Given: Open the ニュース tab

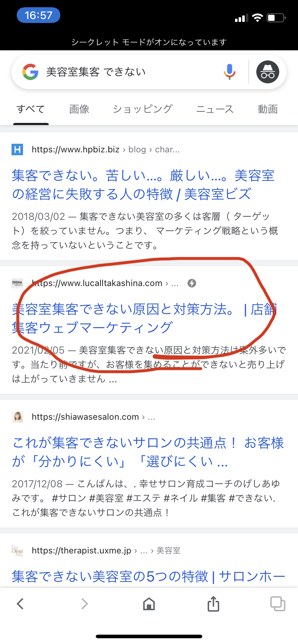Looking at the screenshot, I should [x=215, y=109].
